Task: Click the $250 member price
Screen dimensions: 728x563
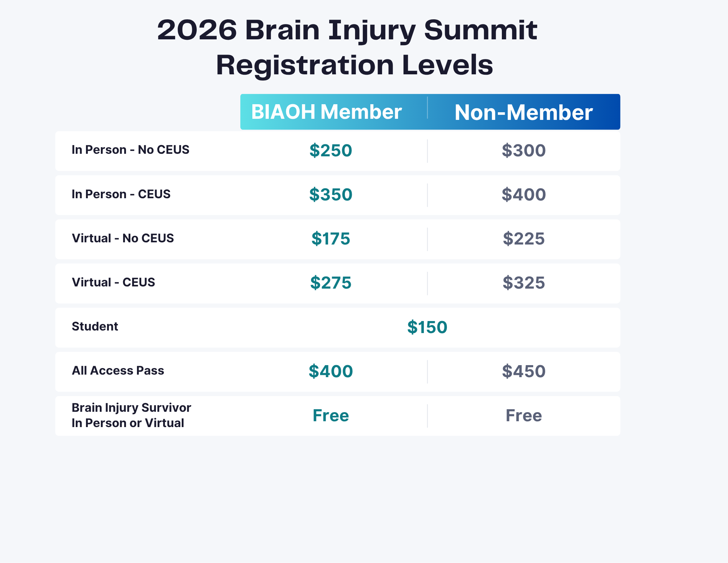Action: 331,150
